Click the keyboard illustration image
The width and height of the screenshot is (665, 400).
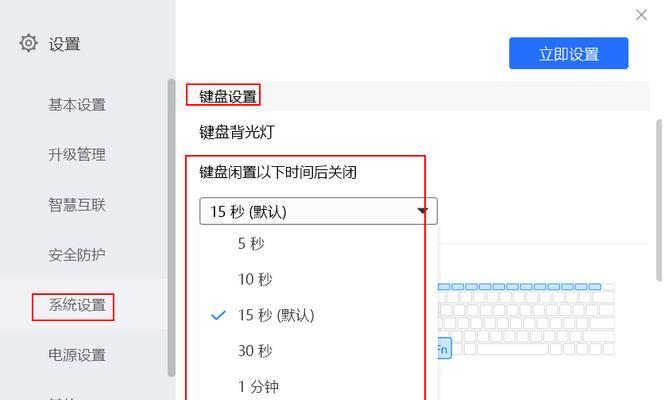tap(526, 319)
